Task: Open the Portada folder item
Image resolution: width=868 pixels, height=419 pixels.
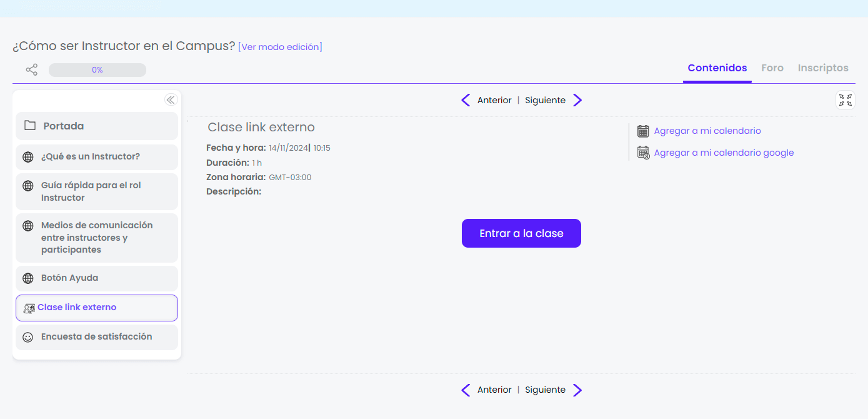Action: 97,126
